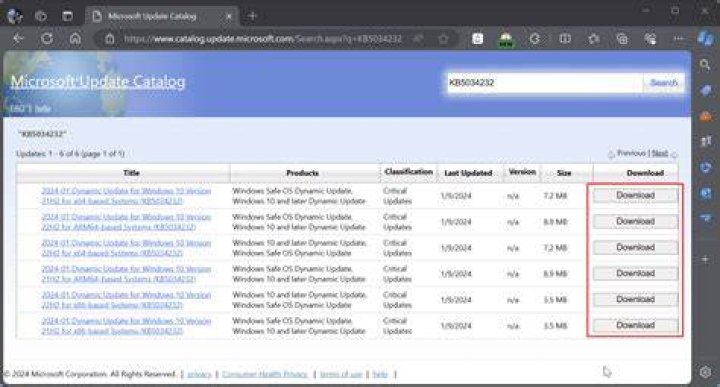The image size is (720, 387).
Task: Go to the Next results page
Action: pos(659,153)
